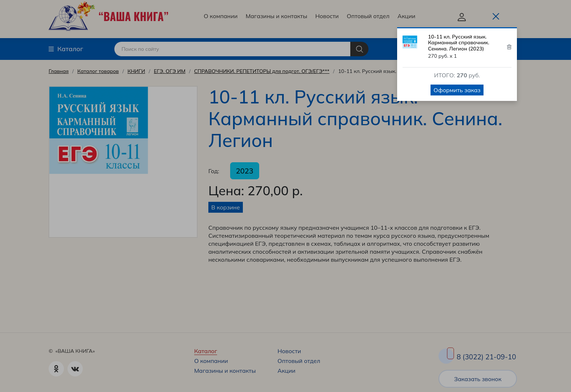571x392 pixels.
Task: Click the Цена: 270,00 р. price text
Action: (256, 191)
